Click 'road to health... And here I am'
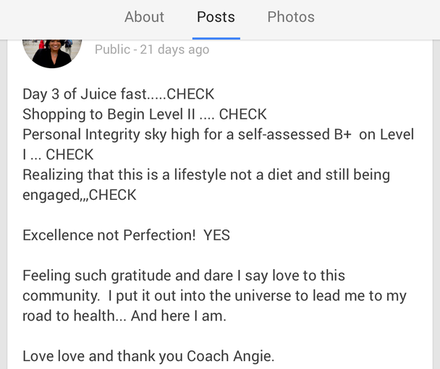Viewport: 440px width, 369px height. (124, 316)
